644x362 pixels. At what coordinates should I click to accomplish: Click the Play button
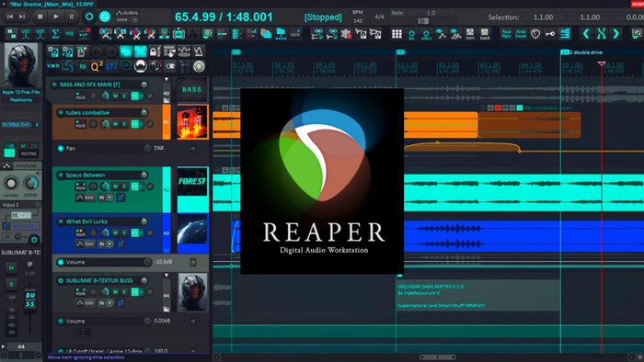point(56,17)
